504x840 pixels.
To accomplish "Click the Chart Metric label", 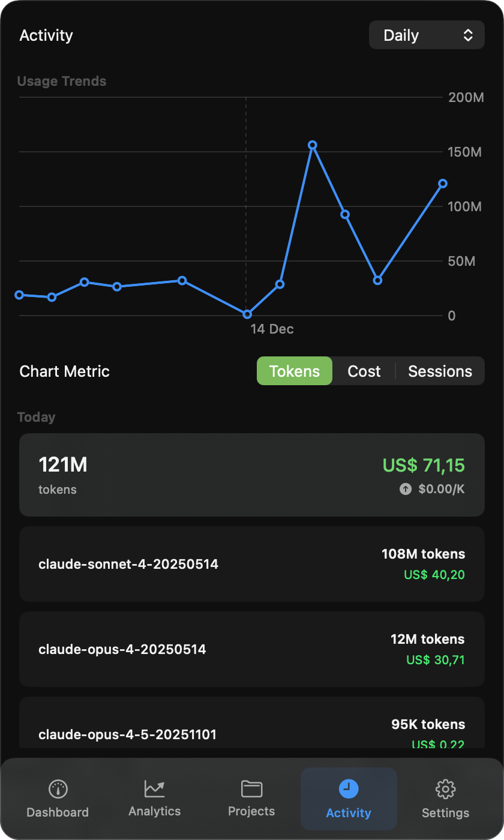I will 64,371.
